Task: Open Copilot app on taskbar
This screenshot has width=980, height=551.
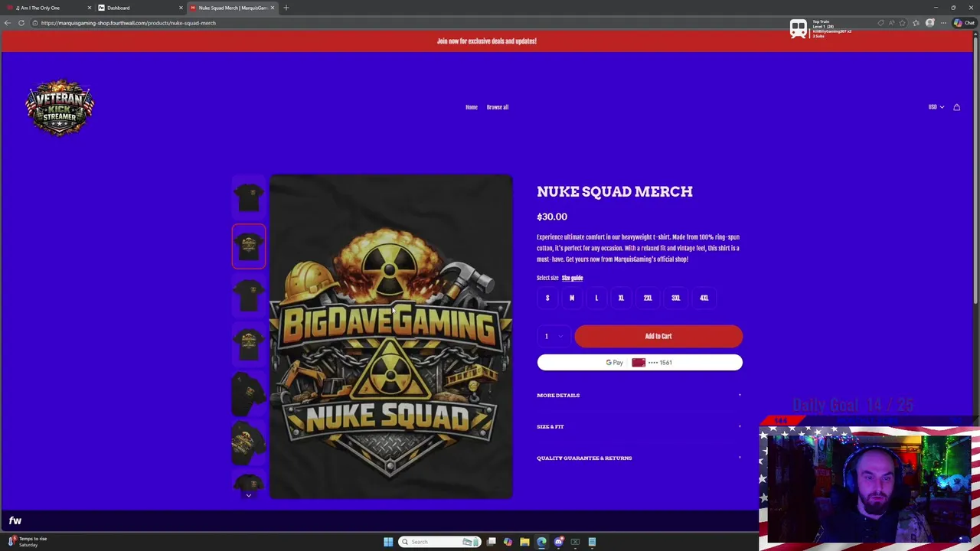Action: [508, 542]
